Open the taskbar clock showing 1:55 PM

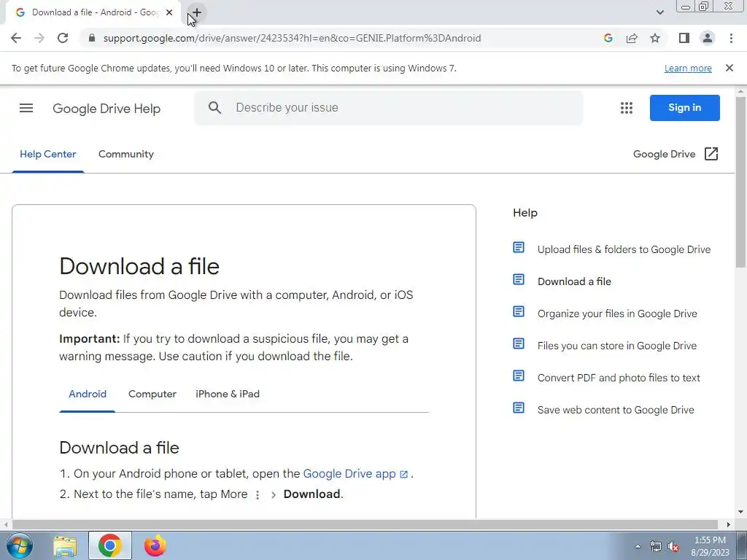(x=711, y=546)
